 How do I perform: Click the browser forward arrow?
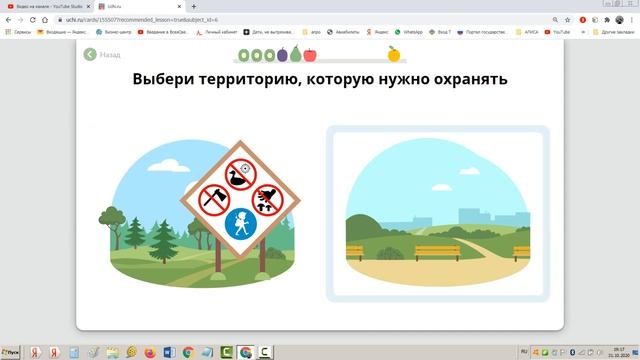[x=20, y=20]
